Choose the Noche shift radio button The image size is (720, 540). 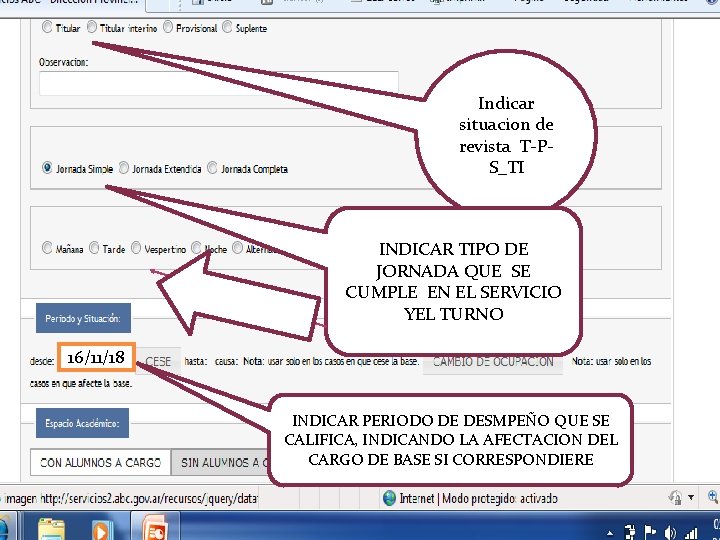point(196,248)
